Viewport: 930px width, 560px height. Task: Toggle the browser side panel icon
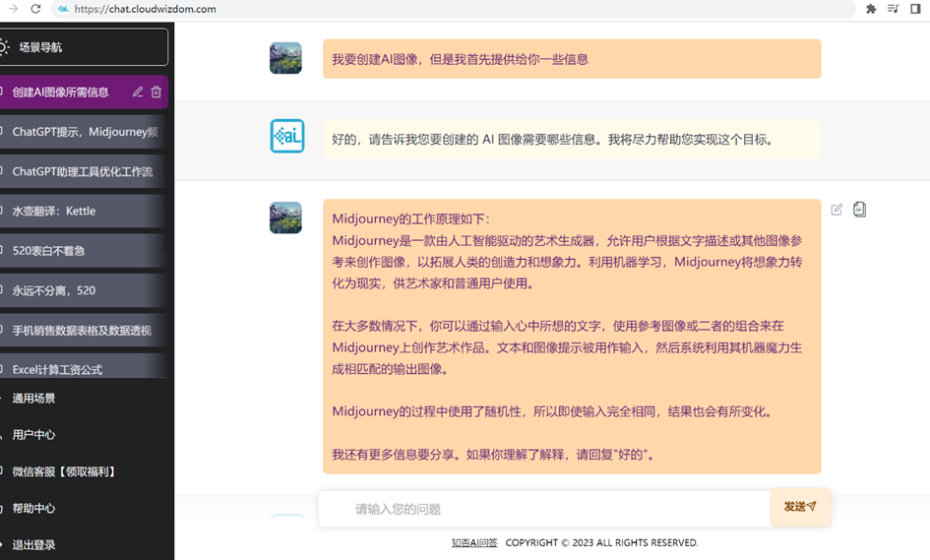[915, 9]
